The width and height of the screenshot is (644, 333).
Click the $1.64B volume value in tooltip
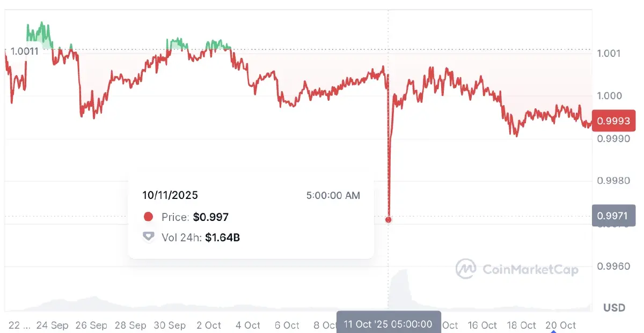point(222,237)
